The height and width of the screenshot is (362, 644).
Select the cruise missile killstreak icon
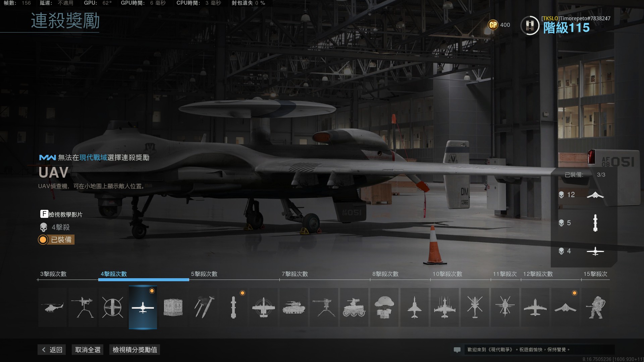click(x=233, y=307)
